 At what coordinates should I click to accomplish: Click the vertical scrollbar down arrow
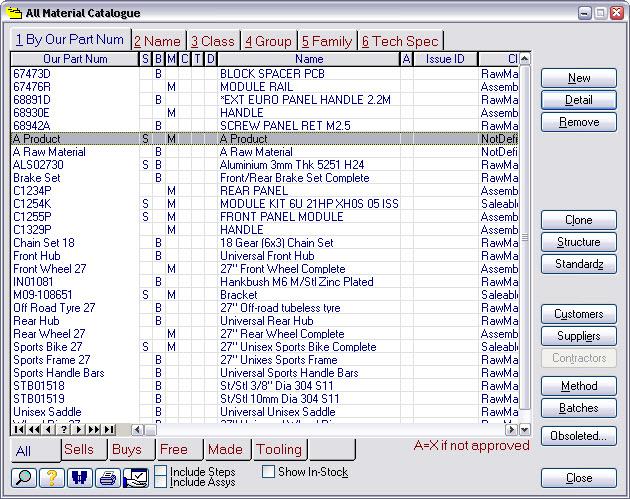(524, 430)
